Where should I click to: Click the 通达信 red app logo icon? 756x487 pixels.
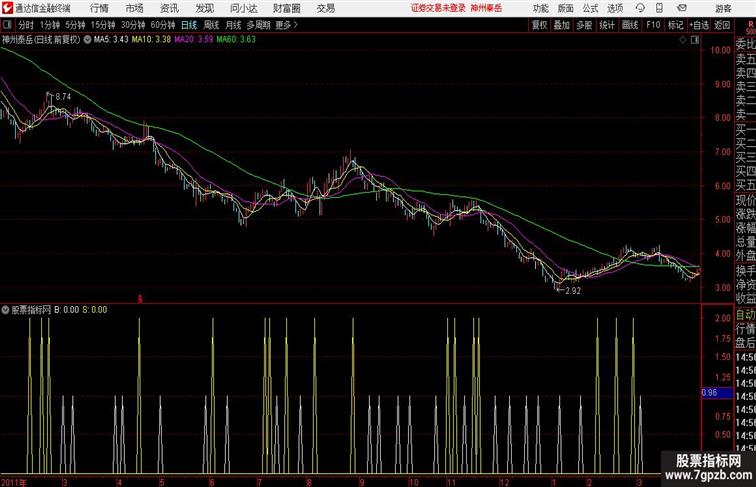(7, 8)
